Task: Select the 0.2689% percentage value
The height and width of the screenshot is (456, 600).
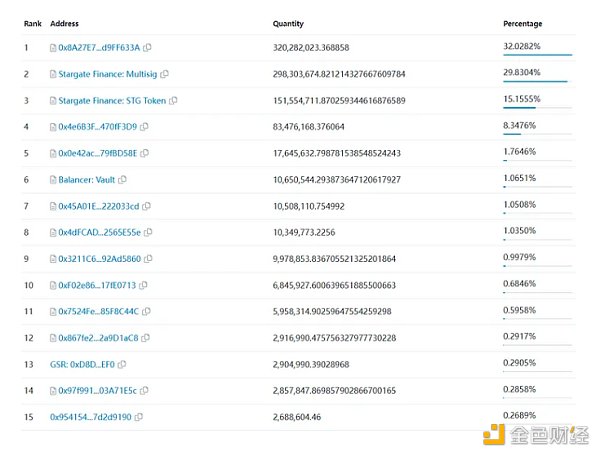Action: 519,415
